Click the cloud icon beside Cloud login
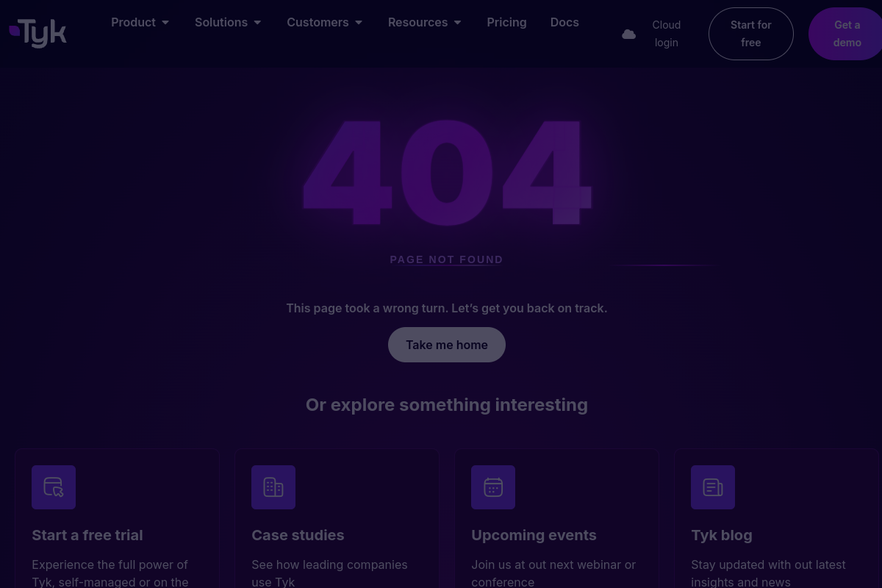The image size is (882, 588). [x=629, y=34]
